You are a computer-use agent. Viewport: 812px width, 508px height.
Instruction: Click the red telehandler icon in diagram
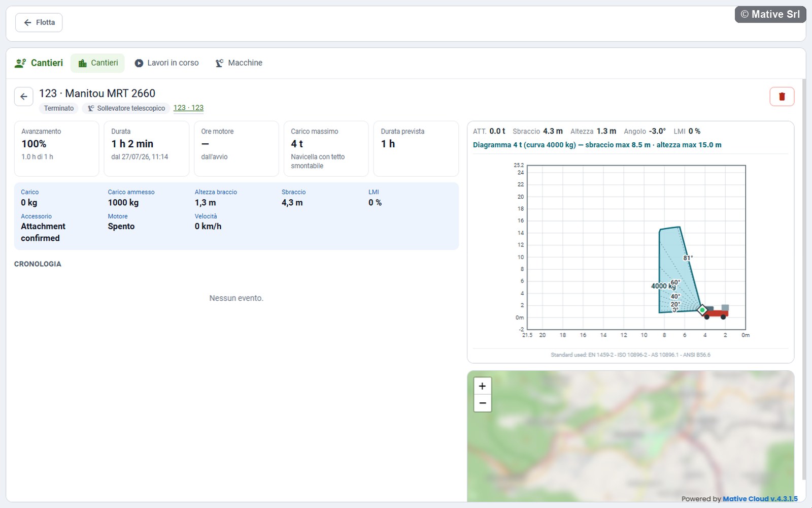tap(717, 311)
